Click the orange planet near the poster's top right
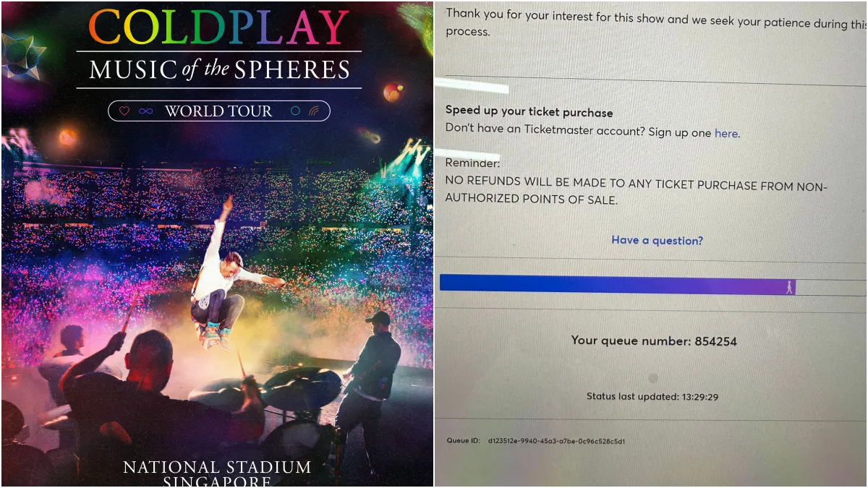The image size is (868, 488). [393, 92]
